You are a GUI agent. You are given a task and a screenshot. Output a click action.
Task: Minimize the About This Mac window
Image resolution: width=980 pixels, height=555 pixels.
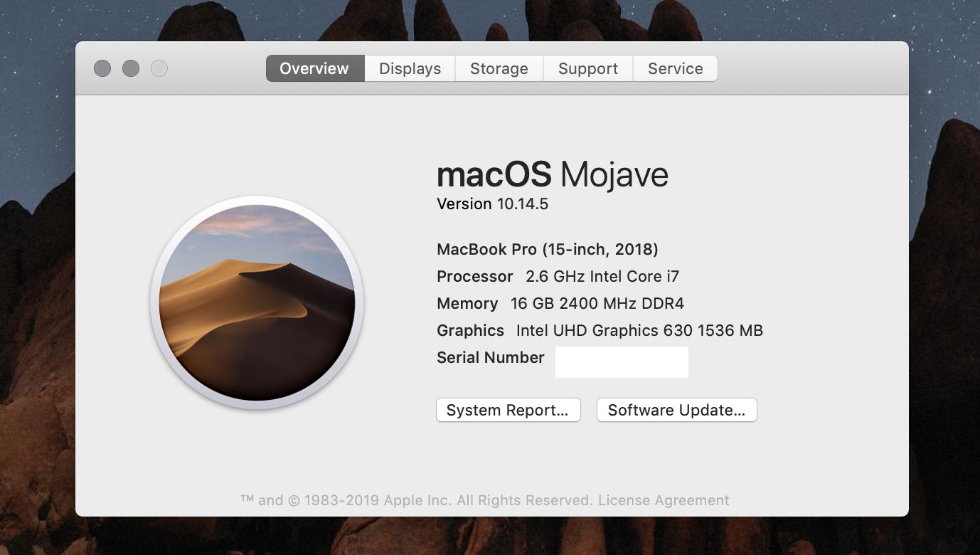131,68
